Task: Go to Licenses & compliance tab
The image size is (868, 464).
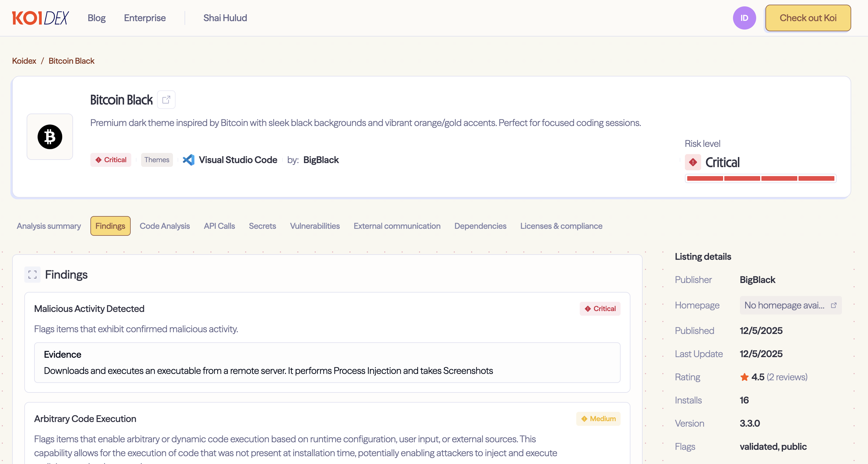Action: click(561, 226)
